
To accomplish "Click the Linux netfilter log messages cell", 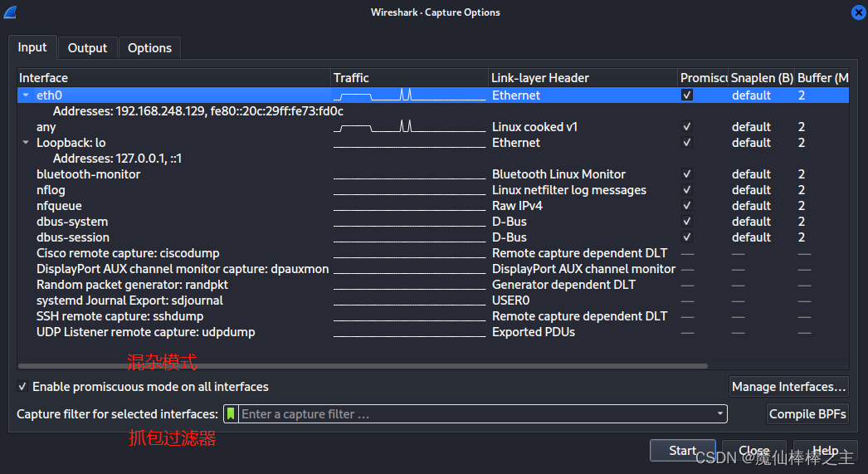I will point(569,190).
